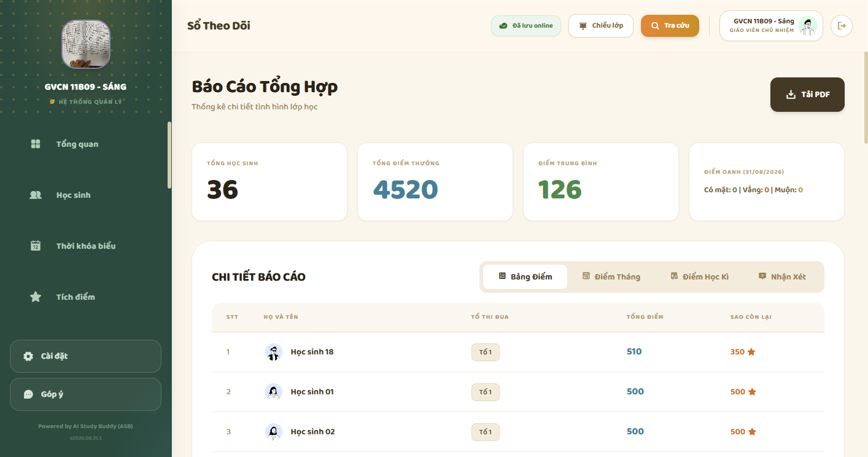Download the report with Tải PDF

(807, 95)
